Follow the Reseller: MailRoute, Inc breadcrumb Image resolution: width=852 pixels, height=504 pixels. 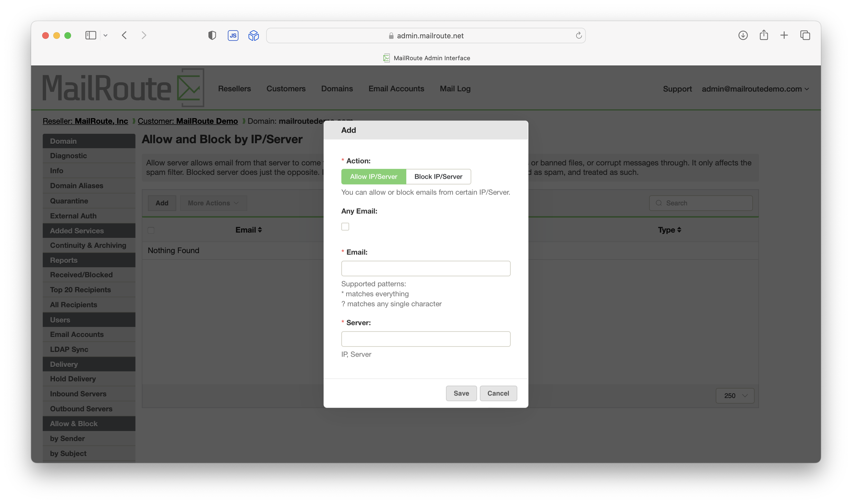85,121
